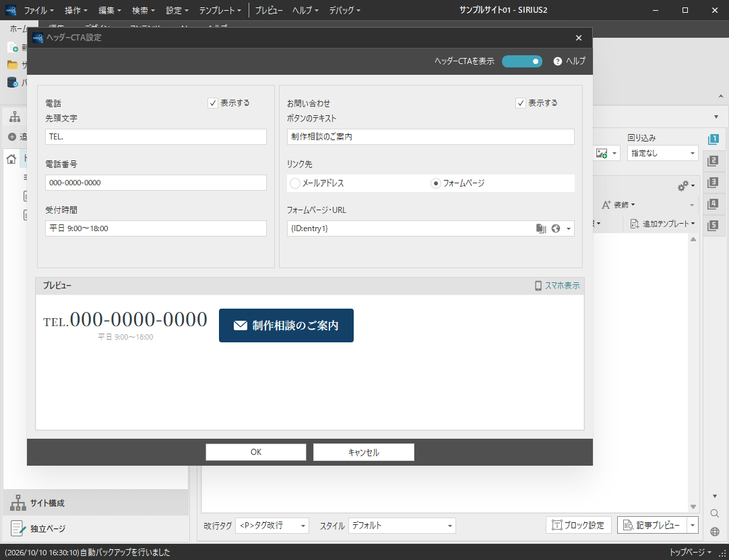Open the gears settings icon in editor

(683, 186)
